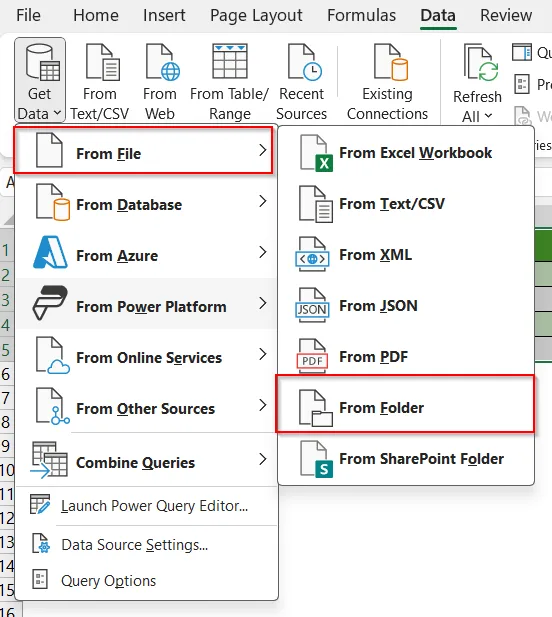Click the folder file icon
The image size is (552, 617).
click(x=316, y=408)
